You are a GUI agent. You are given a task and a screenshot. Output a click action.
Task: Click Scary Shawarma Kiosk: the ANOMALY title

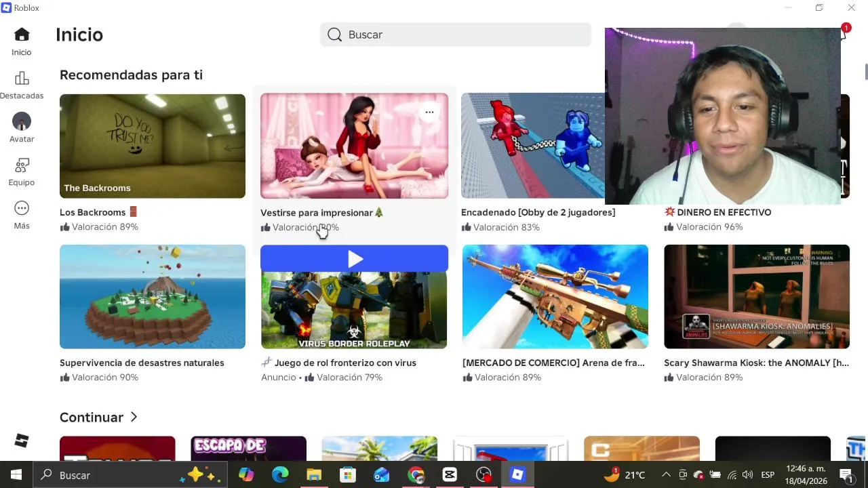756,363
